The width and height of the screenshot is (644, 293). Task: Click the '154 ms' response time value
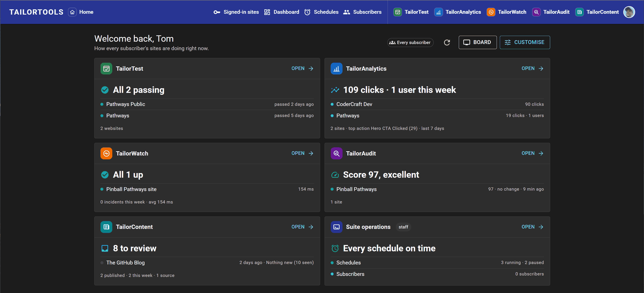[306, 189]
